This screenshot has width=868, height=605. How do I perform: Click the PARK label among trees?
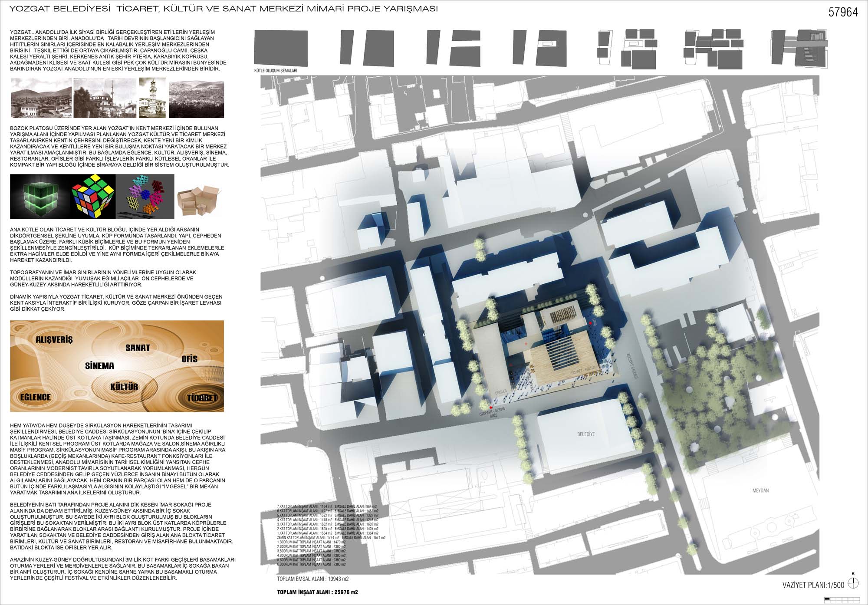(x=703, y=385)
